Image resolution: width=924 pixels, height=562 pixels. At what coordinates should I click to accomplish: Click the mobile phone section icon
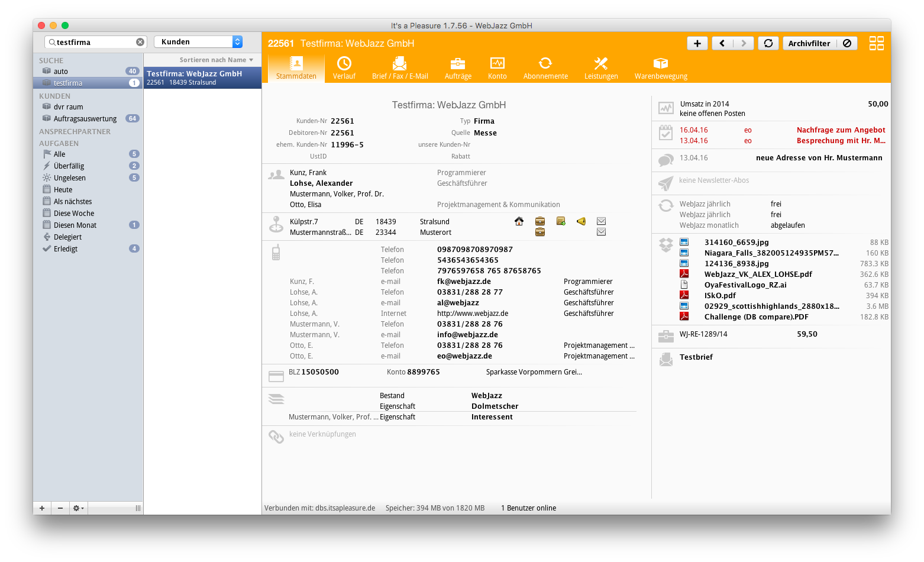pyautogui.click(x=276, y=253)
